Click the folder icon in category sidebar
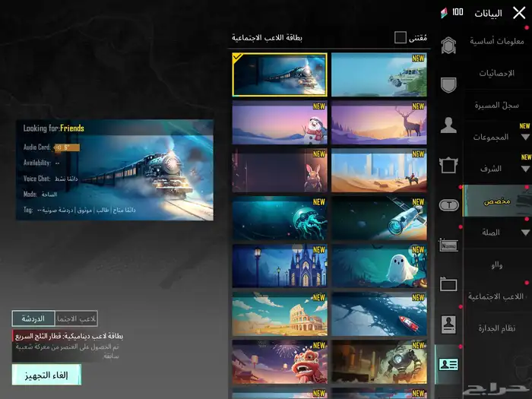Image resolution: width=532 pixels, height=399 pixels. tap(448, 284)
